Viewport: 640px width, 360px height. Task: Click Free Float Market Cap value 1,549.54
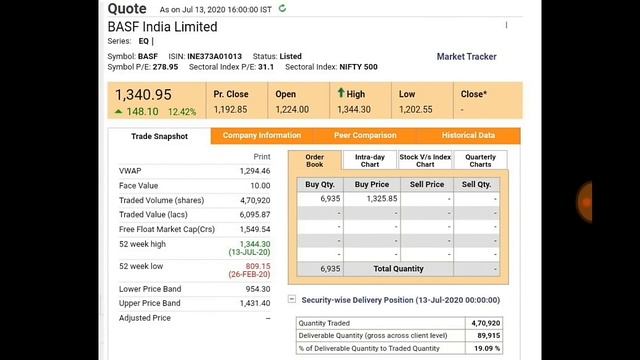[x=255, y=229]
